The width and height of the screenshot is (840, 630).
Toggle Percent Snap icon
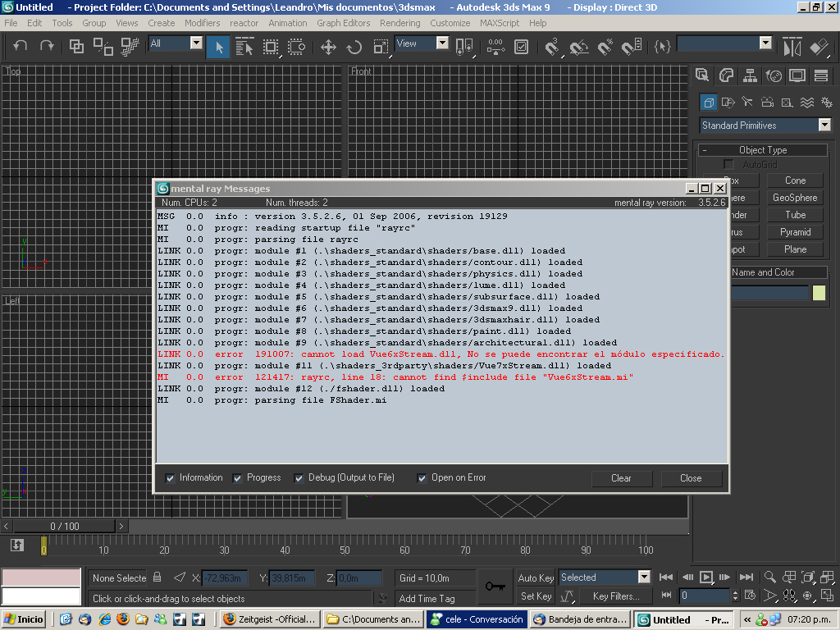coord(605,47)
